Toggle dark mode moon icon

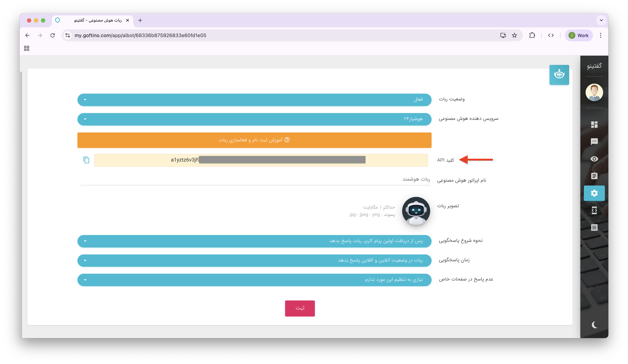point(594,325)
